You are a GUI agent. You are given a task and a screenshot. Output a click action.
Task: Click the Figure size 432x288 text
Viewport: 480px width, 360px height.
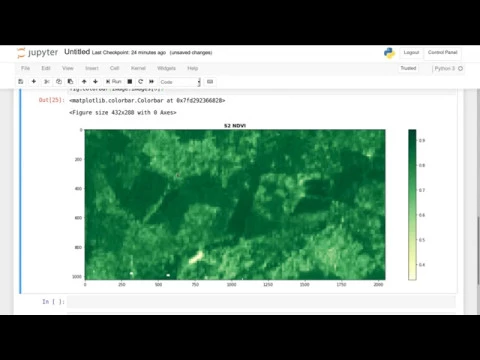(x=123, y=113)
